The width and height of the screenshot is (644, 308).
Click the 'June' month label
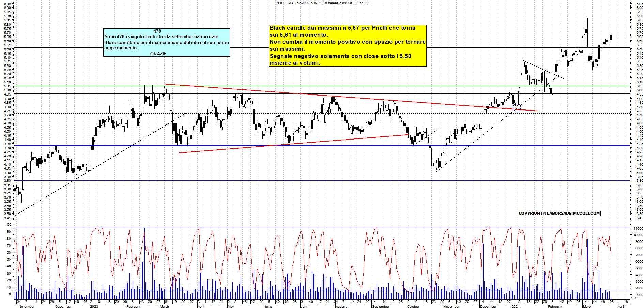(268, 306)
